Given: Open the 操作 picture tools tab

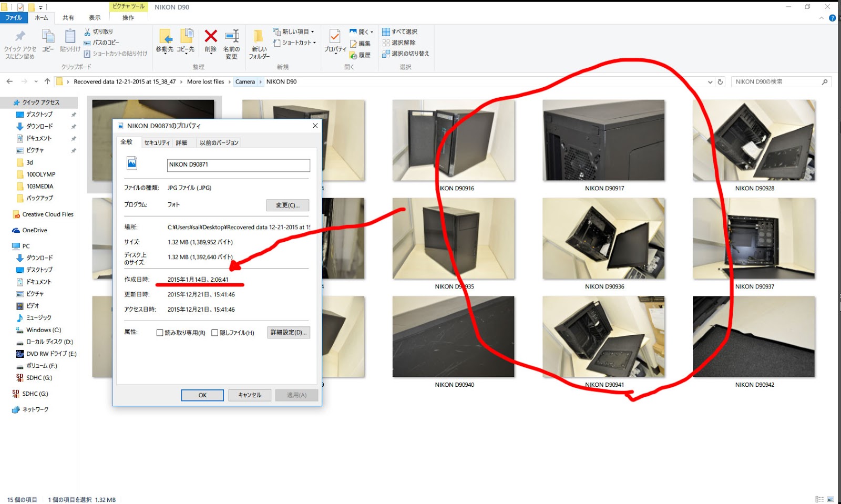Looking at the screenshot, I should pos(128,18).
